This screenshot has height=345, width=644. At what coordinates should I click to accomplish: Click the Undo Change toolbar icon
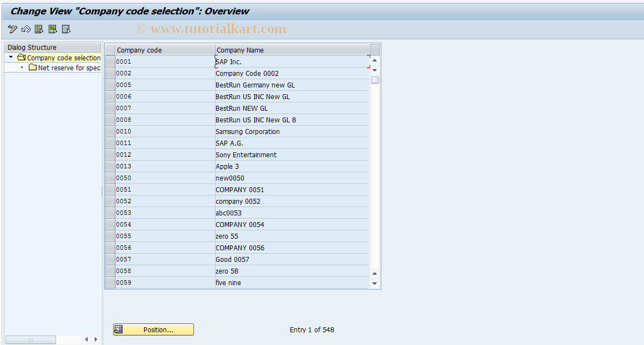(26, 29)
